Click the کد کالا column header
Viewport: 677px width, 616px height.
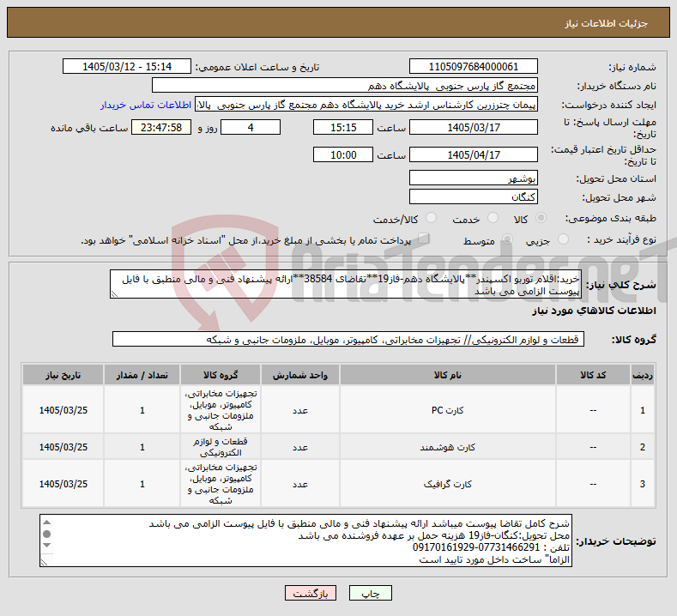(x=593, y=375)
